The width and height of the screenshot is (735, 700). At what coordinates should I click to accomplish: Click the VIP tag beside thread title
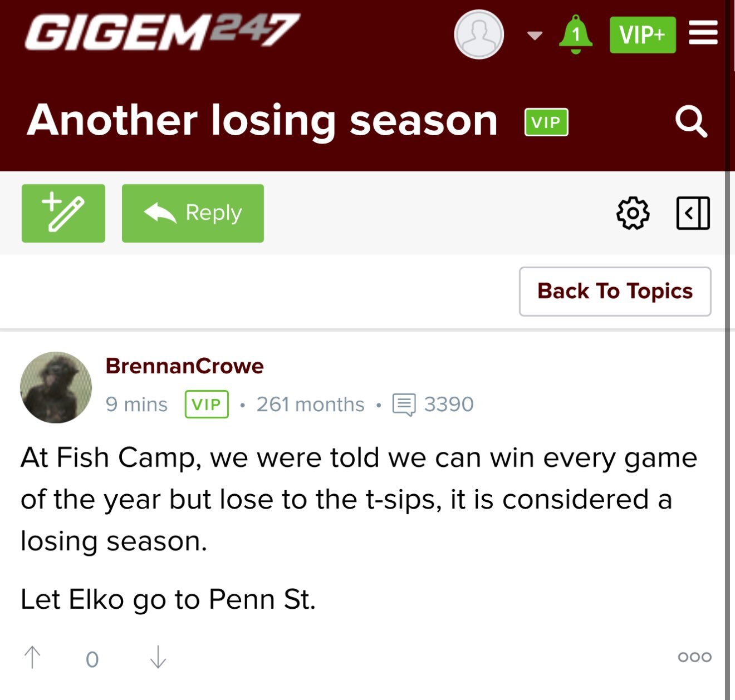(546, 122)
